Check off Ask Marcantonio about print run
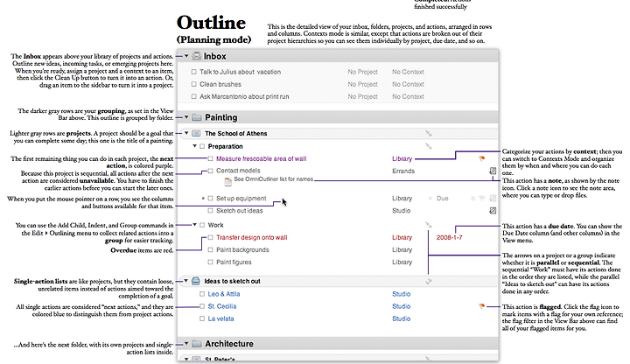Viewport: 630px width, 364px height. [194, 96]
